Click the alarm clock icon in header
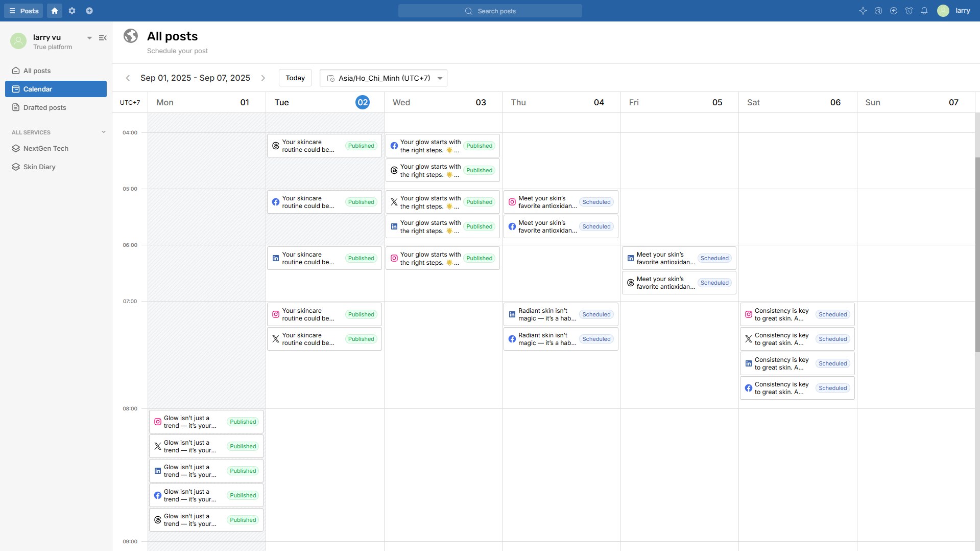The width and height of the screenshot is (980, 551). click(909, 11)
